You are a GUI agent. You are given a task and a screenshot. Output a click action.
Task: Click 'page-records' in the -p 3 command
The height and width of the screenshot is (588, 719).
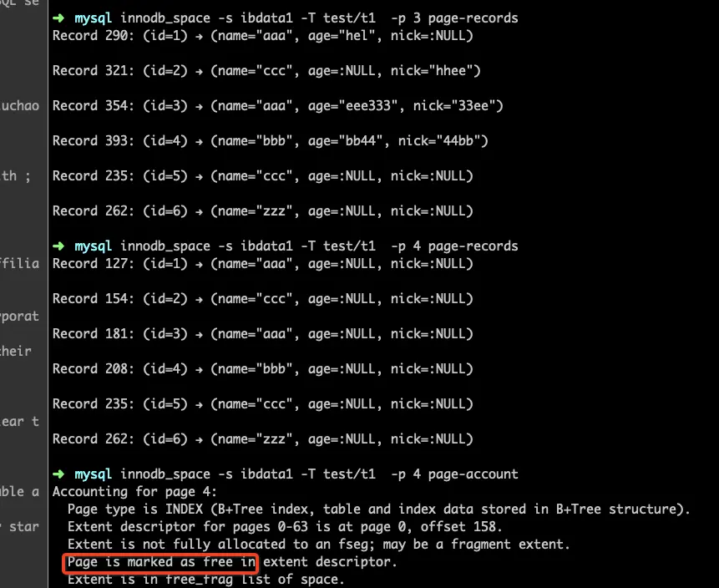tap(473, 18)
